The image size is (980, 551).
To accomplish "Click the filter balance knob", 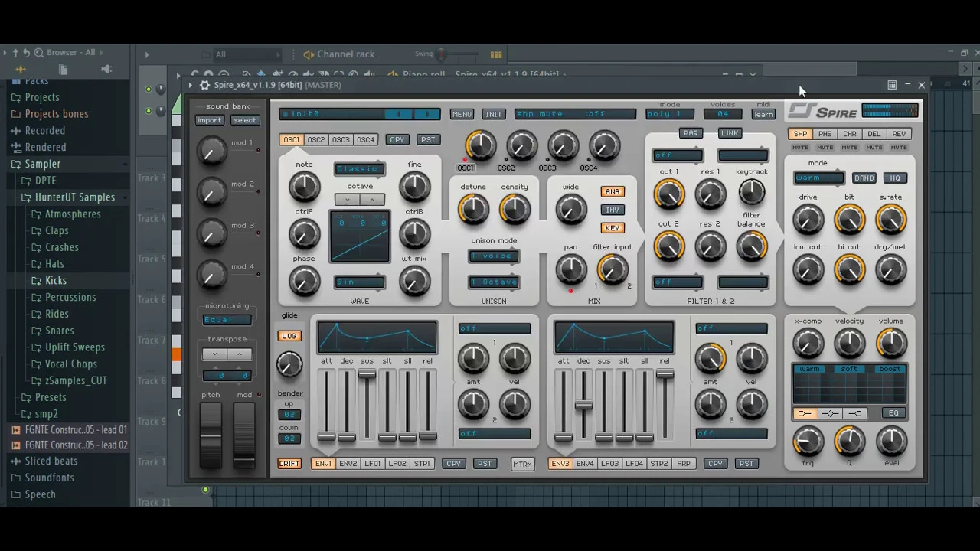I will tap(751, 246).
